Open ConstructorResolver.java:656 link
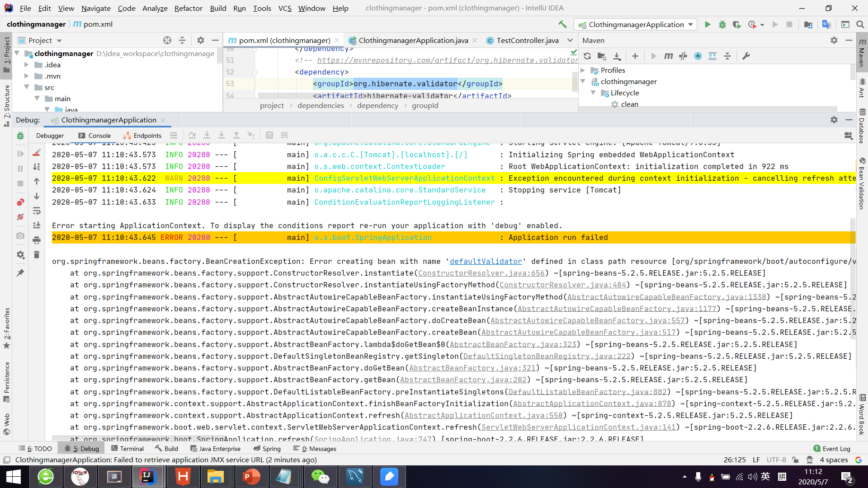 (x=481, y=273)
